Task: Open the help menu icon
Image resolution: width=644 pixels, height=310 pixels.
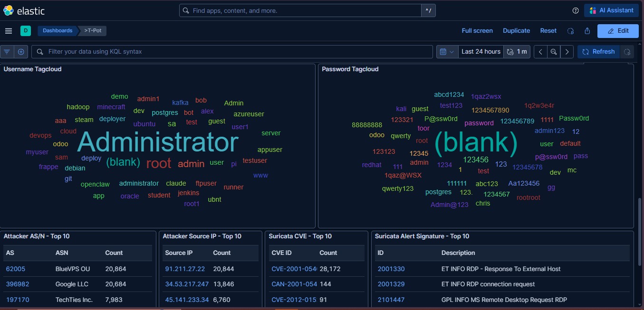Action: point(576,10)
